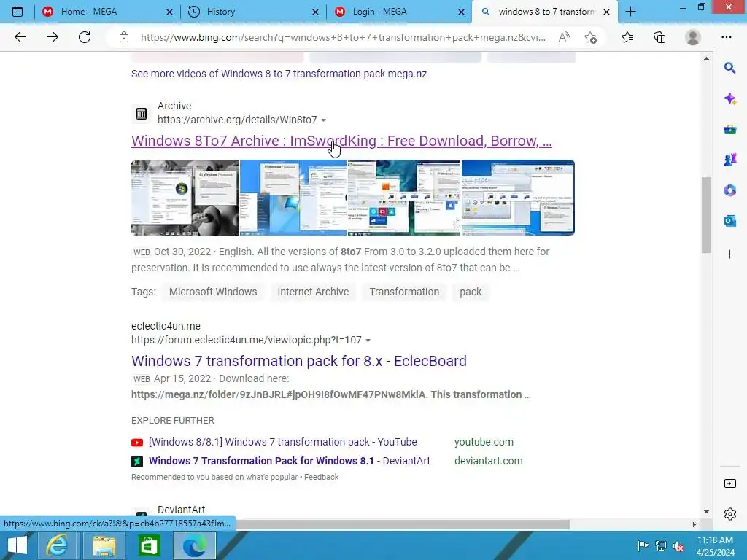Open the sidebar Outlook icon
747x560 pixels.
click(729, 221)
